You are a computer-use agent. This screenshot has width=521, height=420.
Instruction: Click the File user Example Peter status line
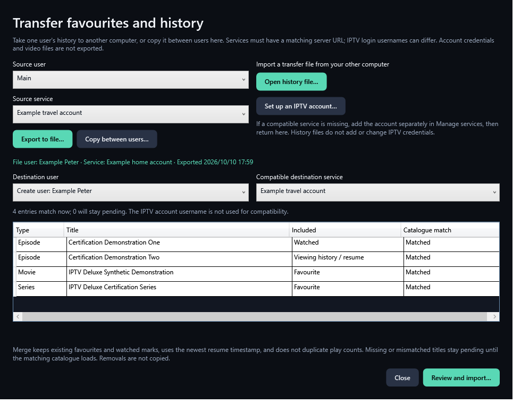[133, 162]
